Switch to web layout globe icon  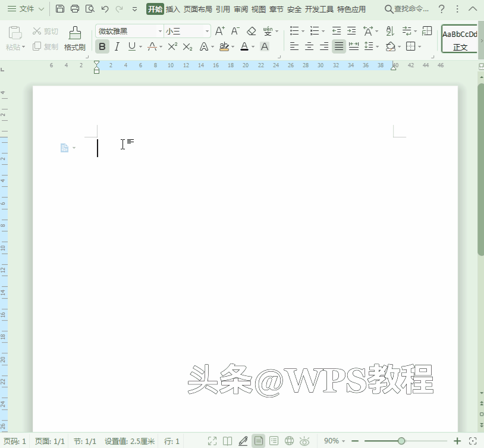(x=289, y=441)
